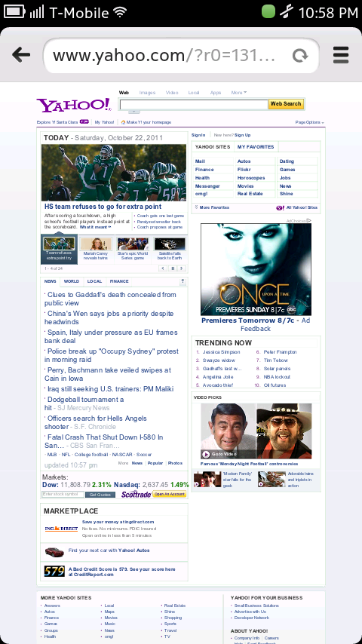Click the previous story arrow in Today carousel
362x644 pixels.
pos(163,268)
